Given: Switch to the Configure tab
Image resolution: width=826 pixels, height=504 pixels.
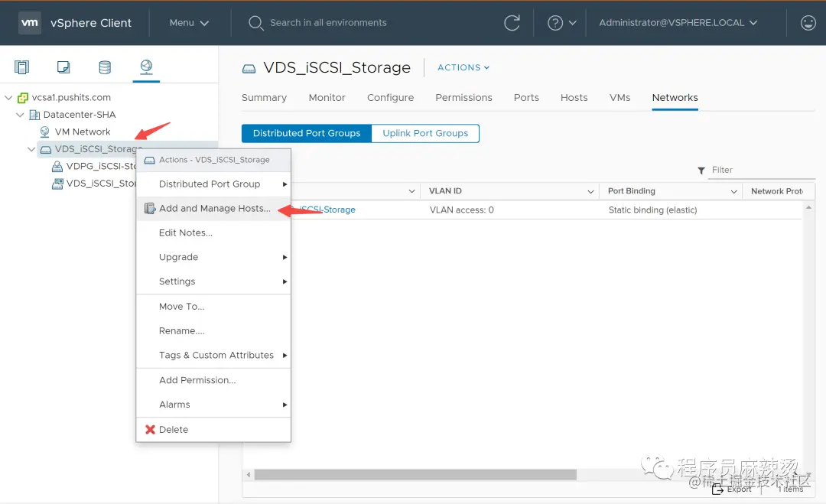Looking at the screenshot, I should 390,97.
